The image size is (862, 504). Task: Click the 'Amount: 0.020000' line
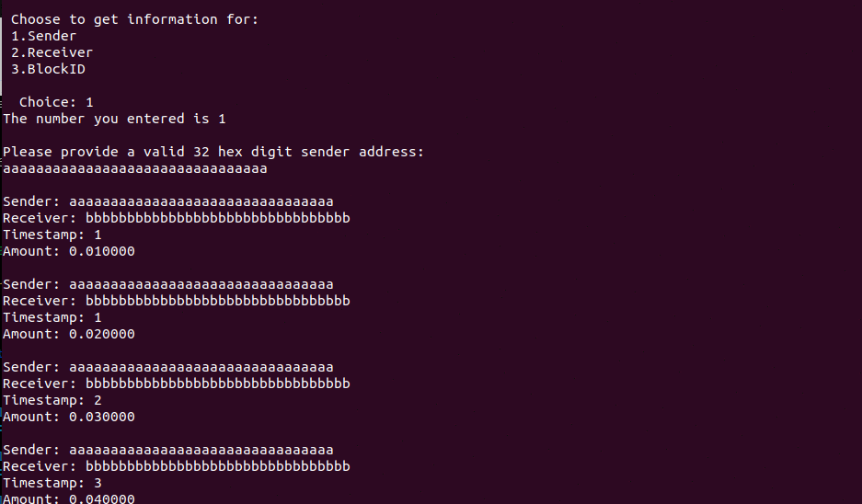(x=69, y=334)
